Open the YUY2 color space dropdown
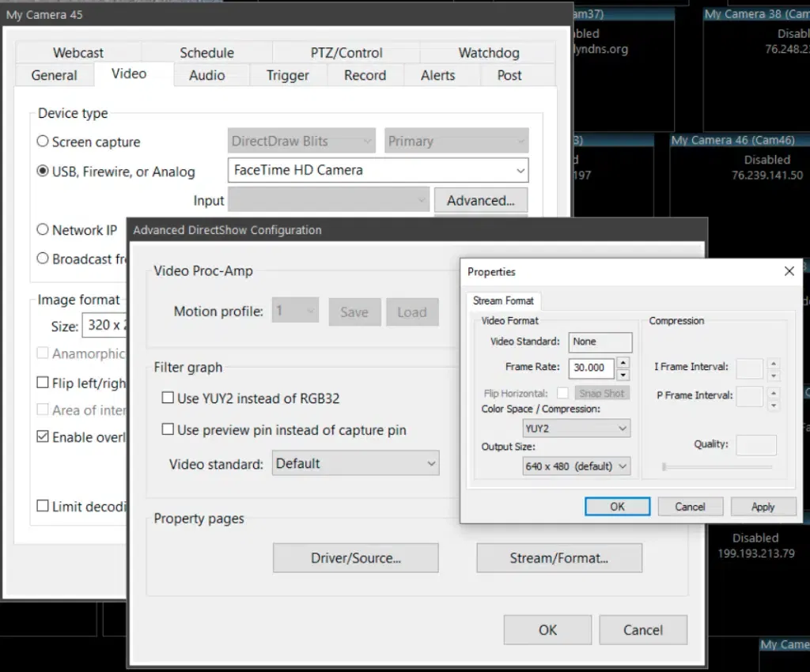This screenshot has width=810, height=672. pyautogui.click(x=576, y=428)
